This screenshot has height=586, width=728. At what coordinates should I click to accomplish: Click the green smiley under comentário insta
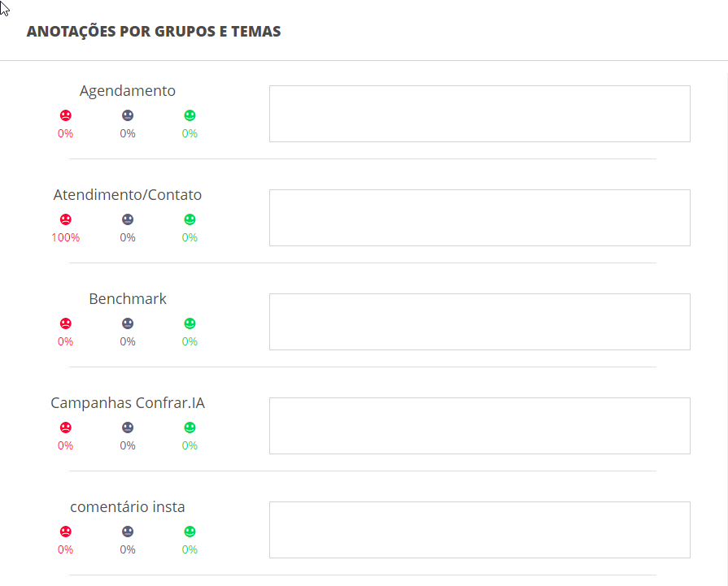pos(190,532)
